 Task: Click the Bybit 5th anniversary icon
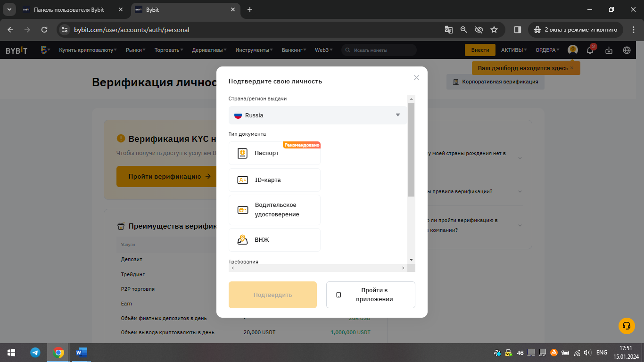click(x=44, y=50)
